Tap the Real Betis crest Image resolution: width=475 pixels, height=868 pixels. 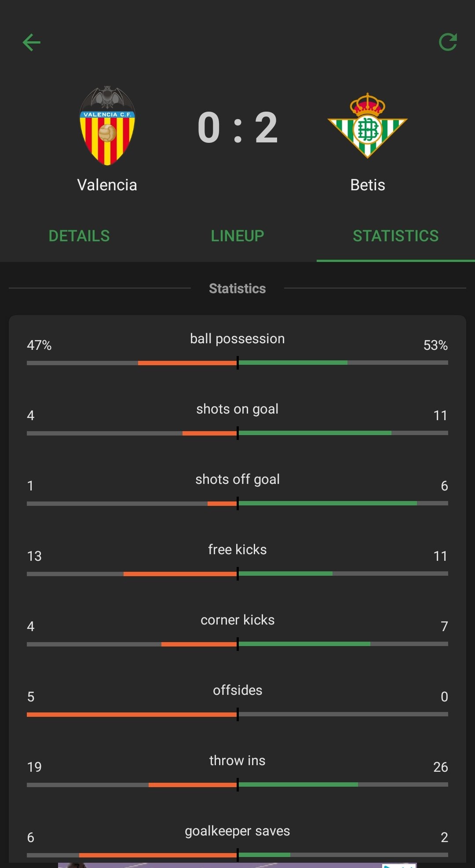[x=368, y=126]
